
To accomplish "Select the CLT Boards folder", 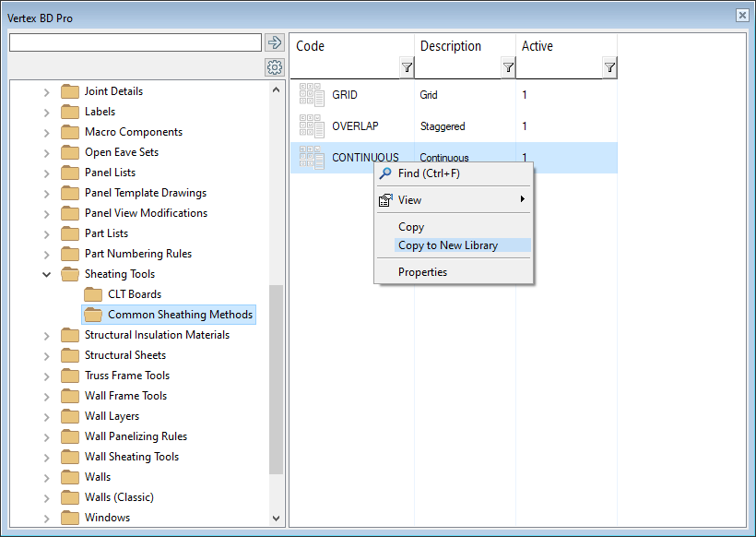I will (x=134, y=294).
